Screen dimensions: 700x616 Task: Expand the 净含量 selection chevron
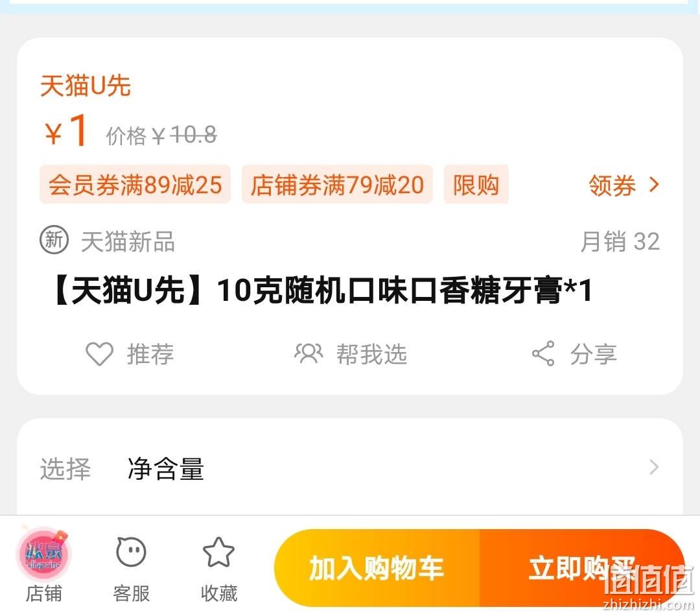pyautogui.click(x=654, y=468)
